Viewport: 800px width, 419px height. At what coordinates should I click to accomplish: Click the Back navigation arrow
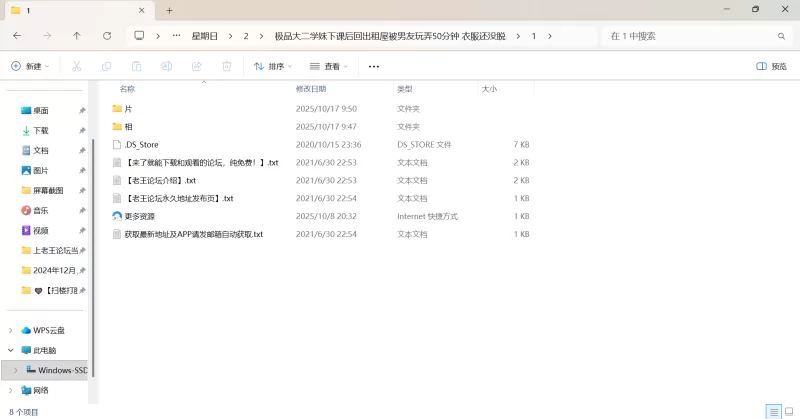(x=17, y=35)
